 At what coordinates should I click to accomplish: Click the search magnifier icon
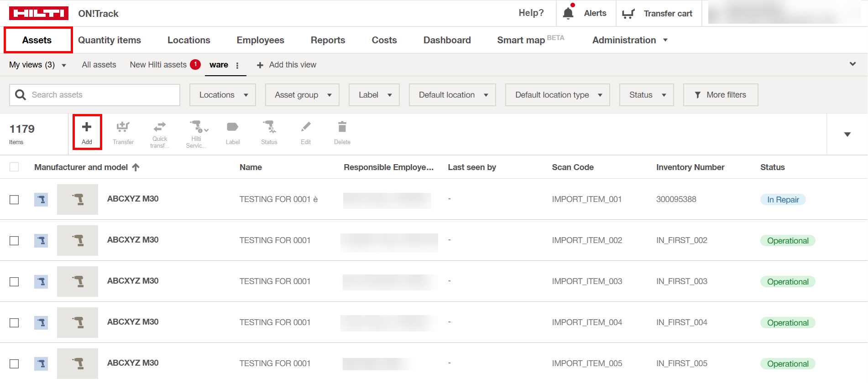pos(21,95)
